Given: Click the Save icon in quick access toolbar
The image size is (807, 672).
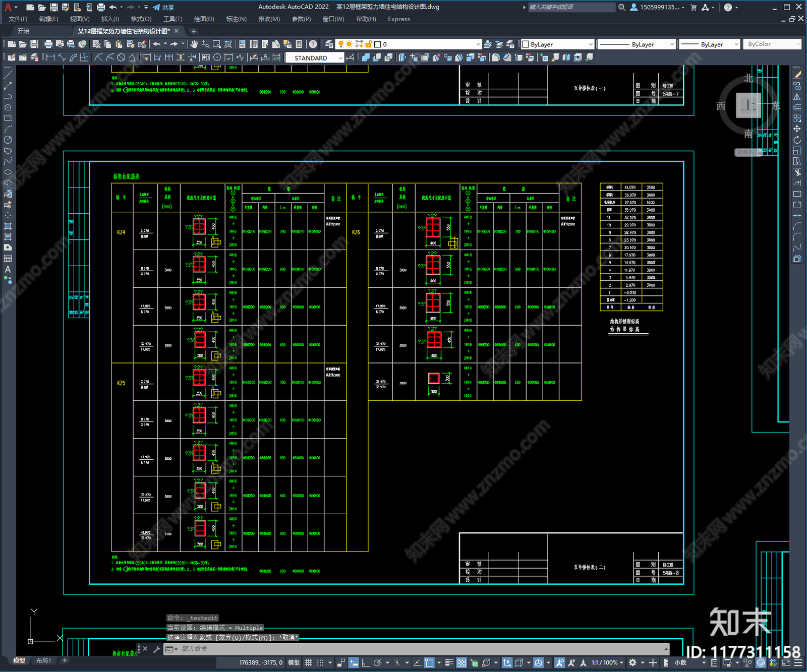Looking at the screenshot, I should pos(54,7).
